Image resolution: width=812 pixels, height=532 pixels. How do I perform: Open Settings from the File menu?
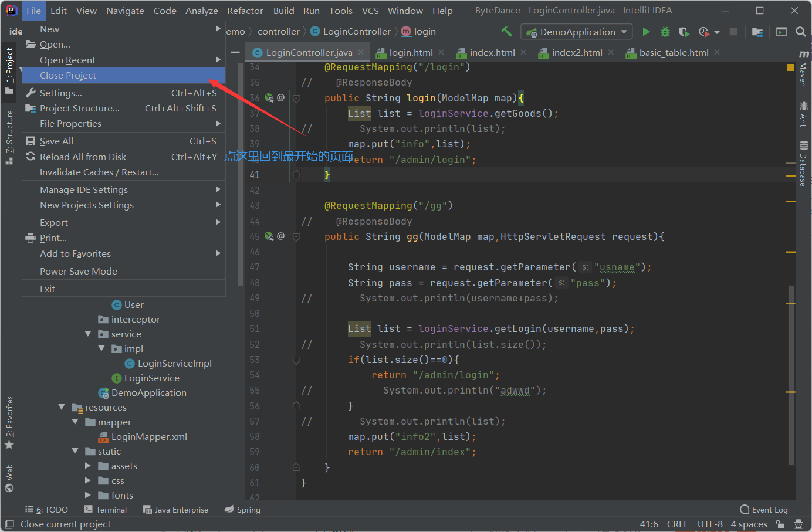click(x=59, y=92)
